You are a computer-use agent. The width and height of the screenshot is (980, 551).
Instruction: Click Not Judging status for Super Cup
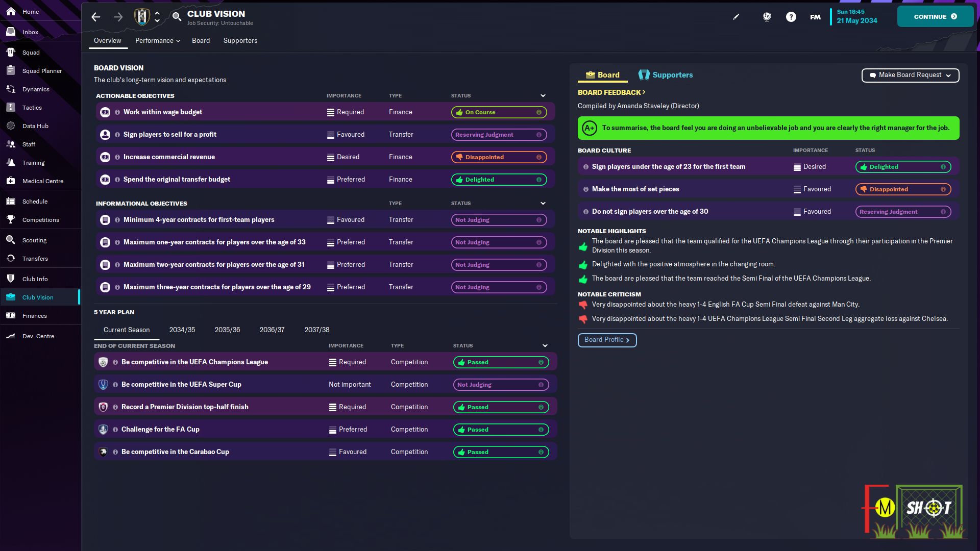point(501,385)
